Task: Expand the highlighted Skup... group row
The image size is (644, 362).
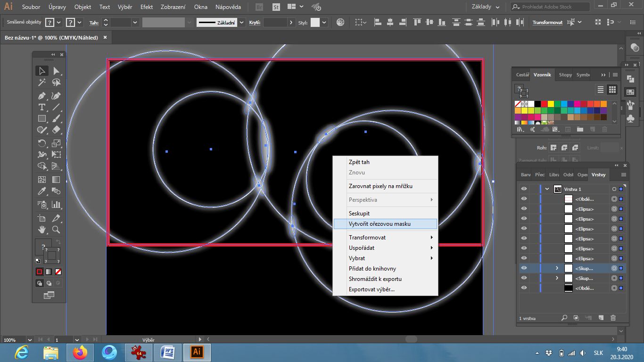Action: [x=557, y=268]
